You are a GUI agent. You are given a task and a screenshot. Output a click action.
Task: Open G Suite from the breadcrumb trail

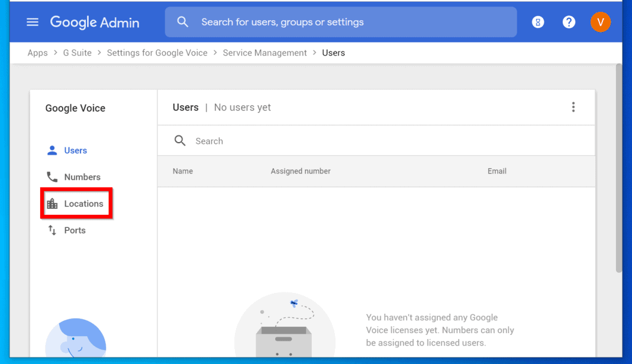(77, 53)
